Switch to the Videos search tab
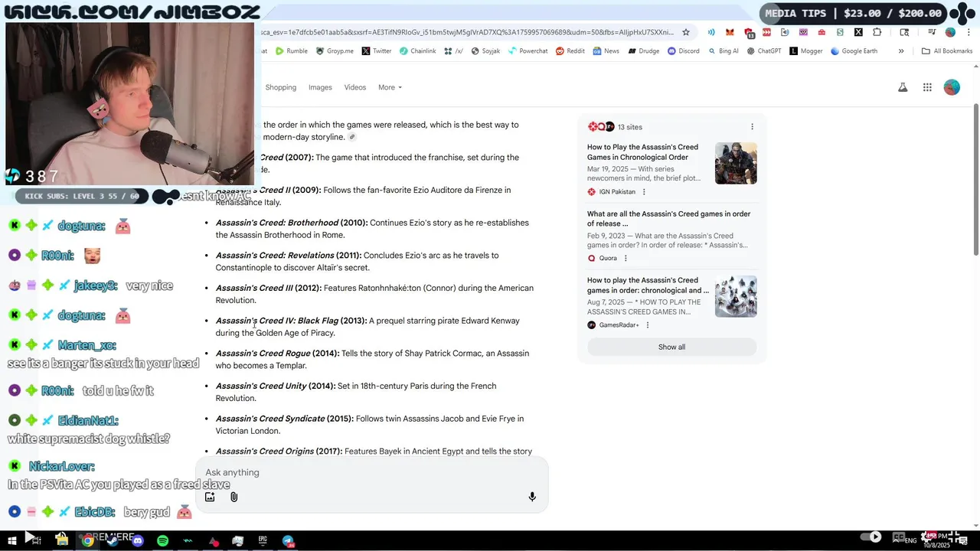 click(355, 87)
